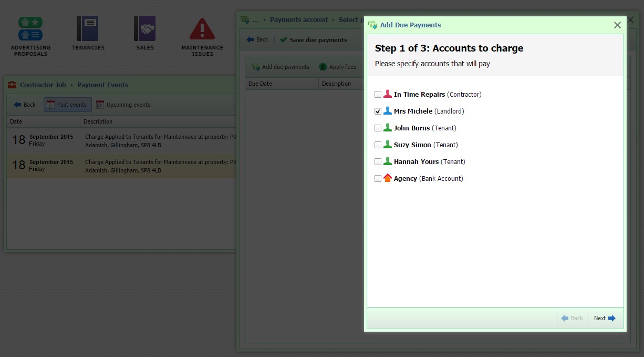The height and width of the screenshot is (357, 644).
Task: Click the Agency house icon
Action: 388,178
